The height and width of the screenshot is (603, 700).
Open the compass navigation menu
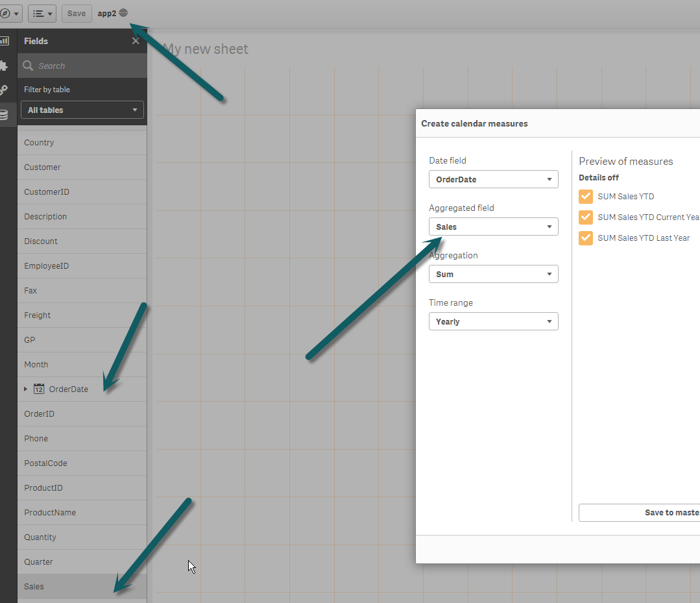[x=9, y=14]
